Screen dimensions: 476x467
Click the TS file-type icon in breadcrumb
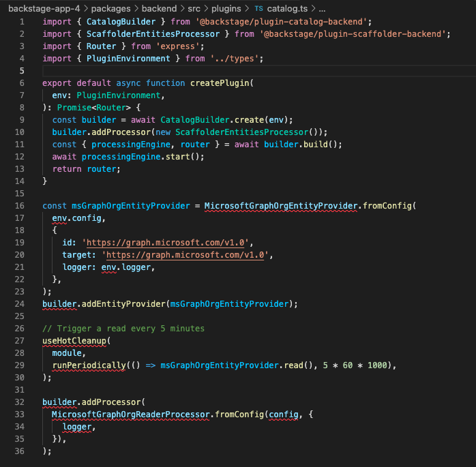(258, 8)
